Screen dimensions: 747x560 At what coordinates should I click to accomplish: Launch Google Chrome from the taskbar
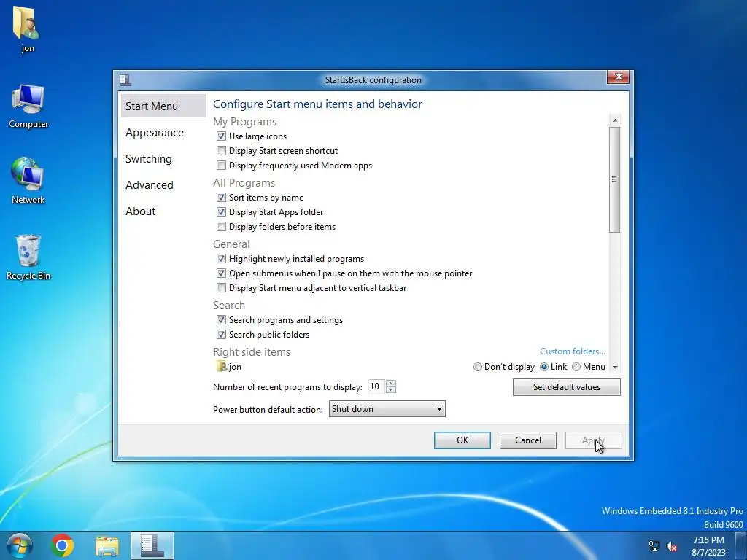tap(62, 545)
